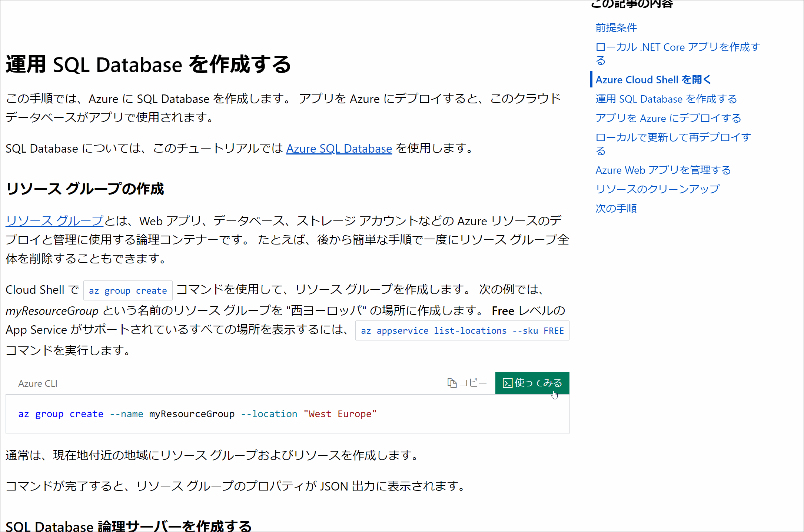Click heading リソース グループの作成
Image resolution: width=804 pixels, height=532 pixels.
(x=85, y=189)
